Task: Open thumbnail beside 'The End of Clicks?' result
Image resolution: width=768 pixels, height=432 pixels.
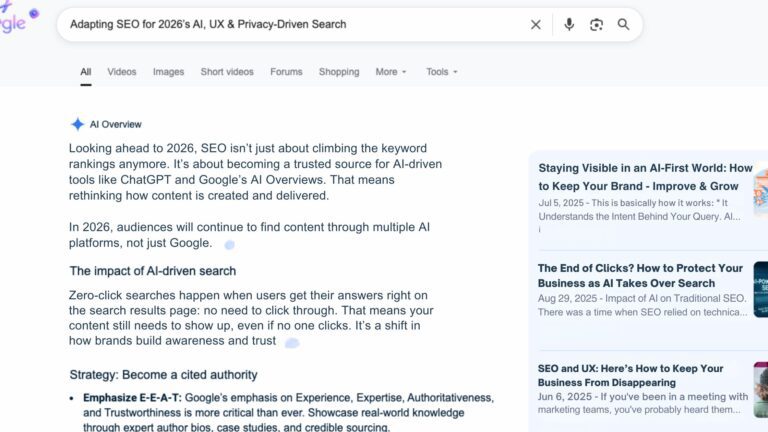Action: point(761,289)
